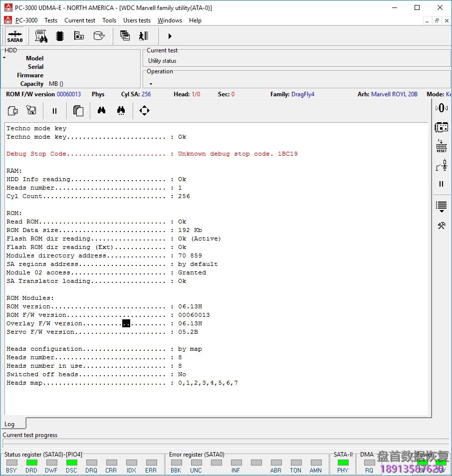Screen dimensions: 452x476
Task: Click the chip icon in main toolbar
Action: 60,36
